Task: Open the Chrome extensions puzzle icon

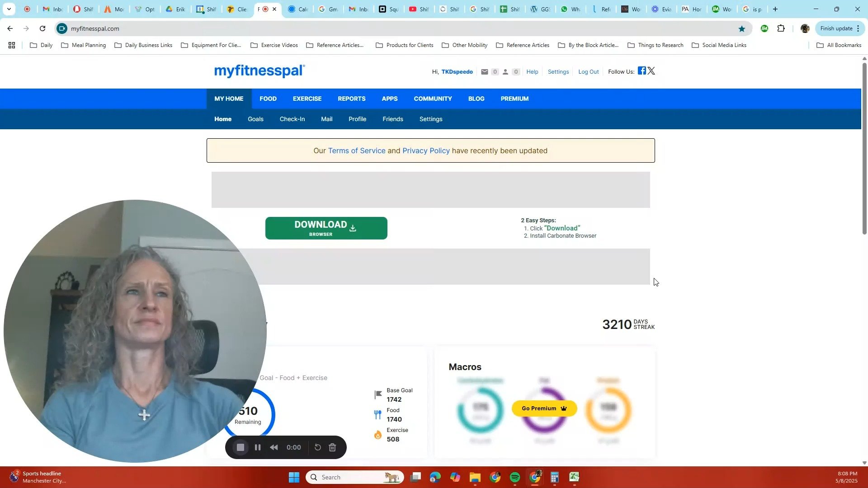Action: (x=781, y=28)
